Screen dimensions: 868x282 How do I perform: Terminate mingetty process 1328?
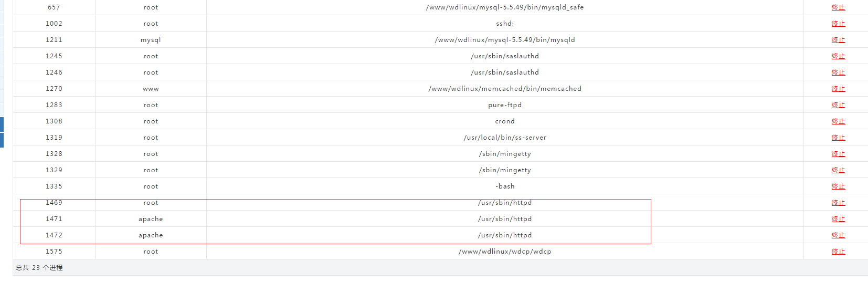point(838,154)
